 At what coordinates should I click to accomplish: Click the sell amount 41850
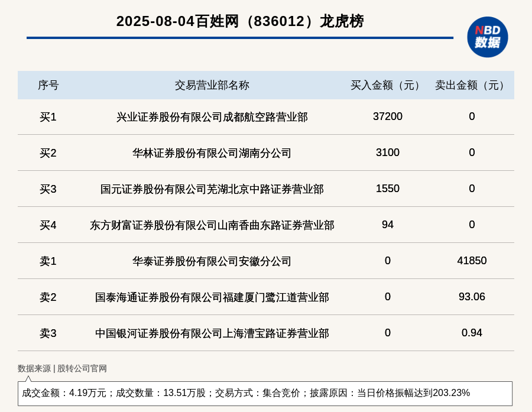click(x=472, y=260)
